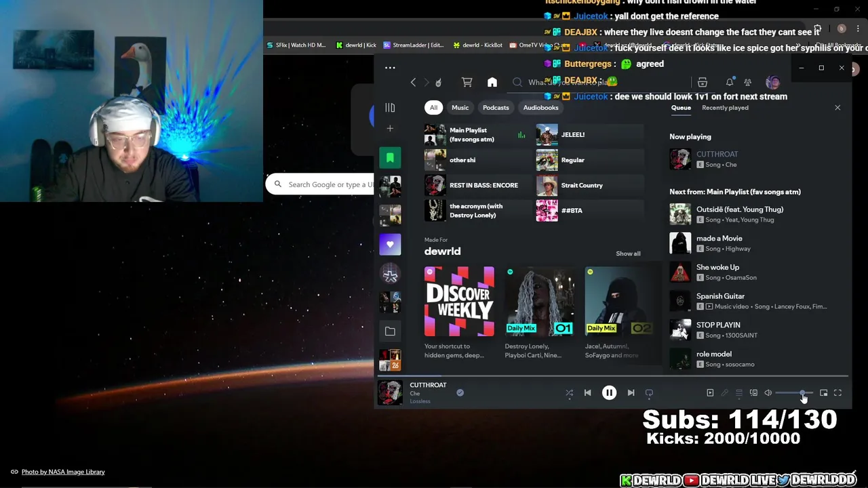Close the Queue panel
The width and height of the screenshot is (868, 488).
point(837,107)
